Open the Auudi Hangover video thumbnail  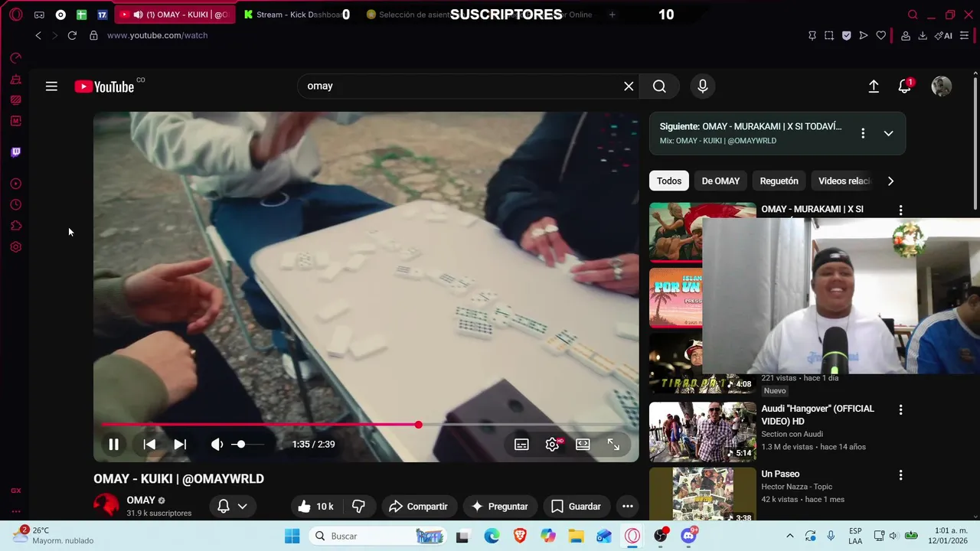[x=702, y=432]
